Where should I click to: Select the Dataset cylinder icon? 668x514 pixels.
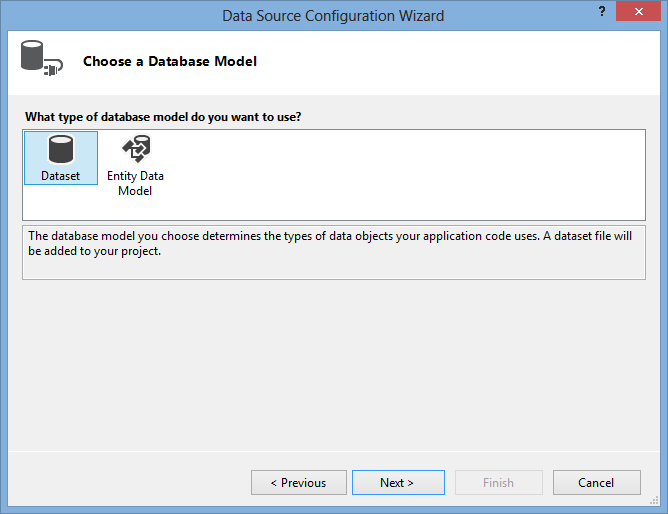pyautogui.click(x=60, y=150)
